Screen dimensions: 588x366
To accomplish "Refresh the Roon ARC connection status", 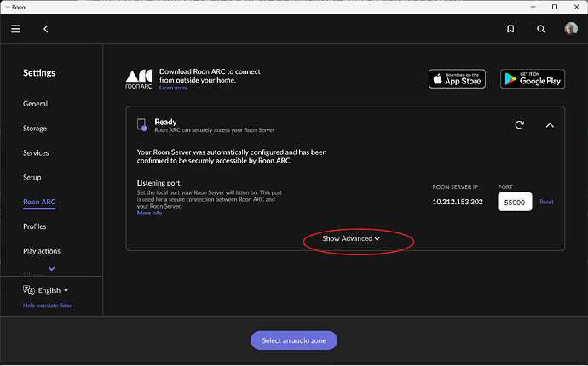I will [519, 125].
